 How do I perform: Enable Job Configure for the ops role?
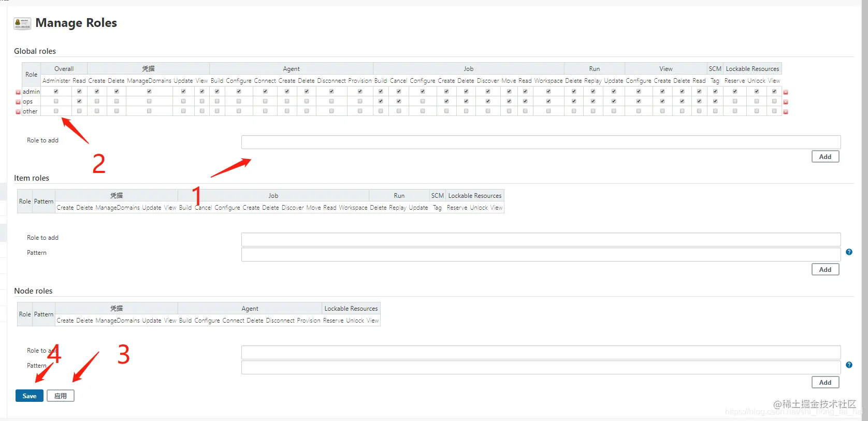[x=423, y=101]
